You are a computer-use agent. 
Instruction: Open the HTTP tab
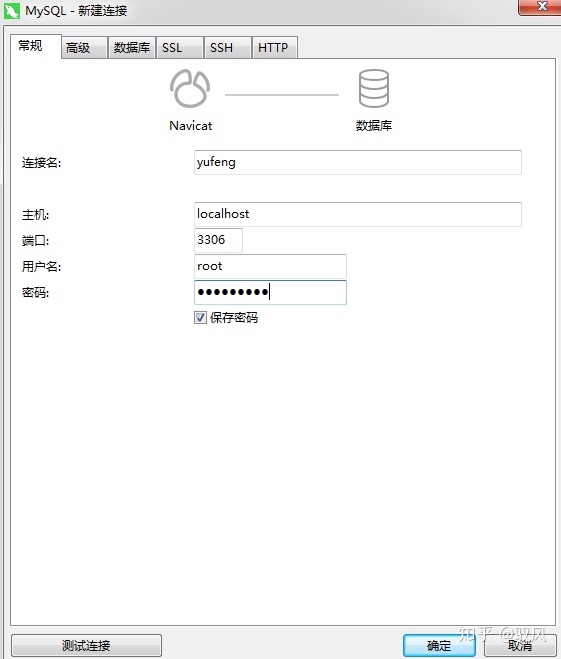[x=275, y=47]
